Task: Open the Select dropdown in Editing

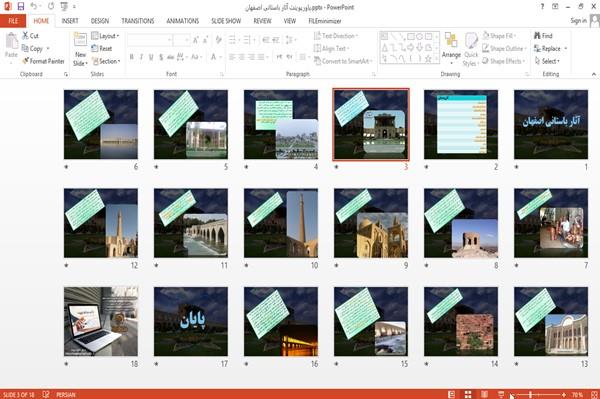Action: (547, 61)
